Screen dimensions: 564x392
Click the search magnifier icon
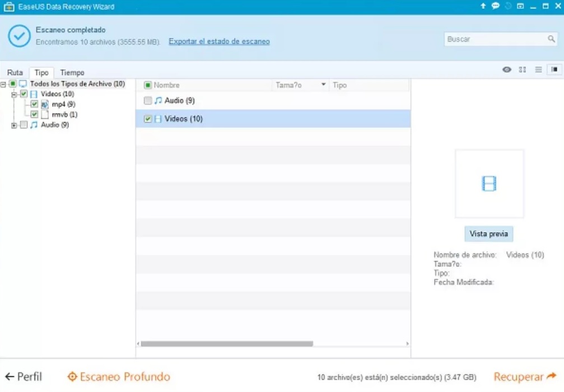coord(551,39)
